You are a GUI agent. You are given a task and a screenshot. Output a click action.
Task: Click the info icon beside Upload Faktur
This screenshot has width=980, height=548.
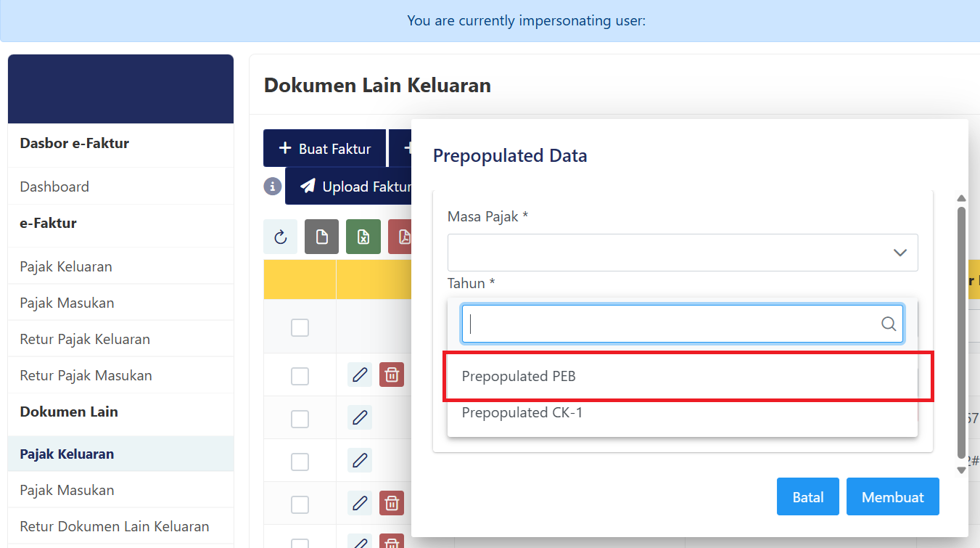click(273, 187)
